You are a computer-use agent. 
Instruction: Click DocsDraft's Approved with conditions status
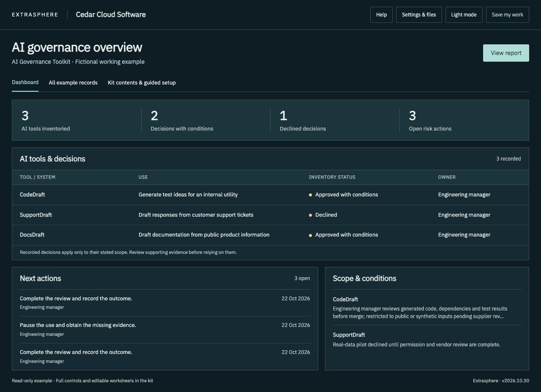point(344,235)
